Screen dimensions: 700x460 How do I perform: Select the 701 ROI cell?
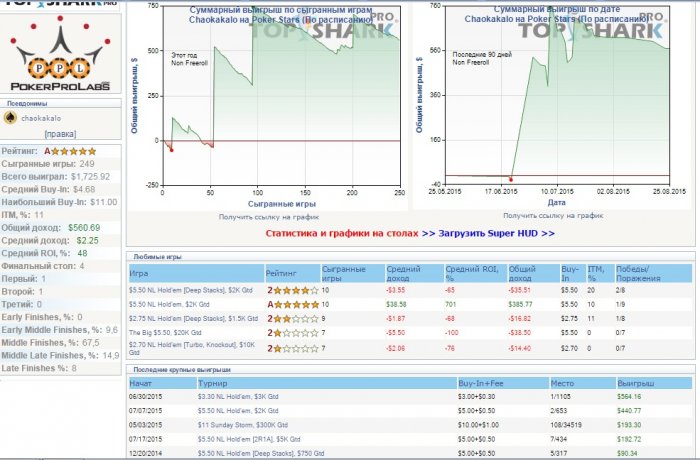click(x=450, y=305)
